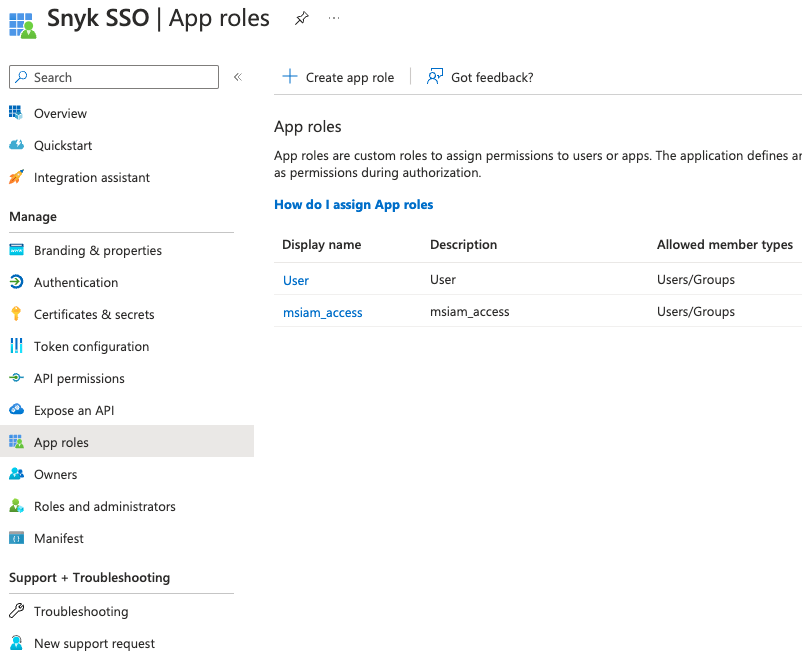Click the Roles and administrators icon
Image resolution: width=802 pixels, height=658 pixels.
[x=16, y=506]
